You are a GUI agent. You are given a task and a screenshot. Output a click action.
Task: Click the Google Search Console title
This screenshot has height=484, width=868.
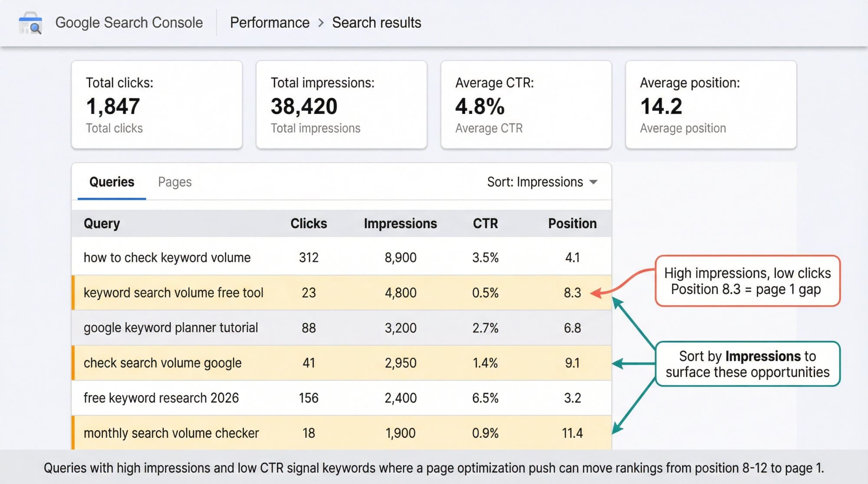129,23
